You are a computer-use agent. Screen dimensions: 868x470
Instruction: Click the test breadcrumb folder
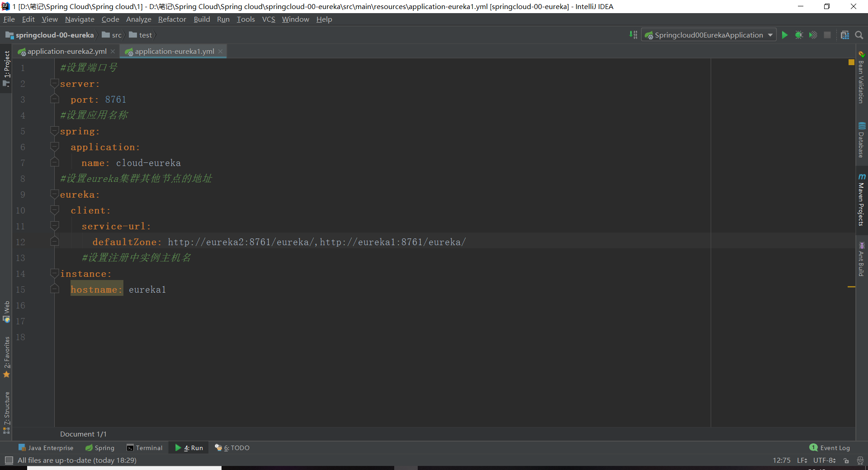141,35
